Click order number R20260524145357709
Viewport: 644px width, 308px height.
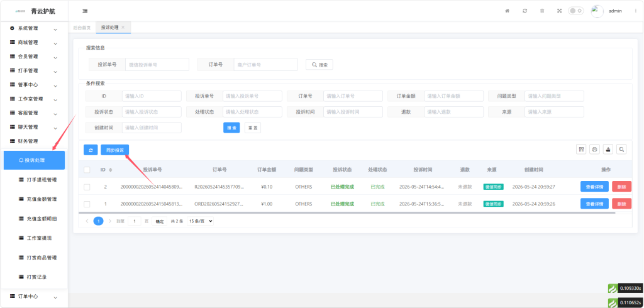(219, 187)
